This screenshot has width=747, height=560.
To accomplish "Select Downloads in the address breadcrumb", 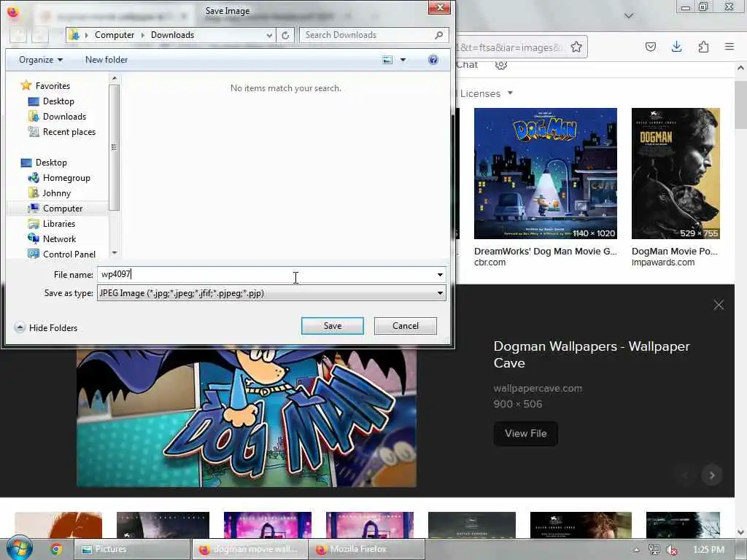I will pyautogui.click(x=172, y=35).
